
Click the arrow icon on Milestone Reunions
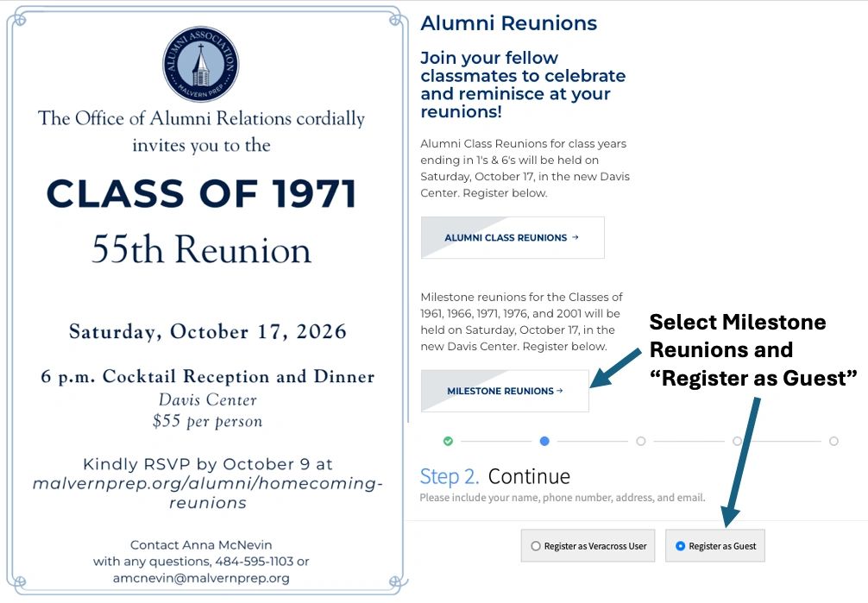pos(560,391)
